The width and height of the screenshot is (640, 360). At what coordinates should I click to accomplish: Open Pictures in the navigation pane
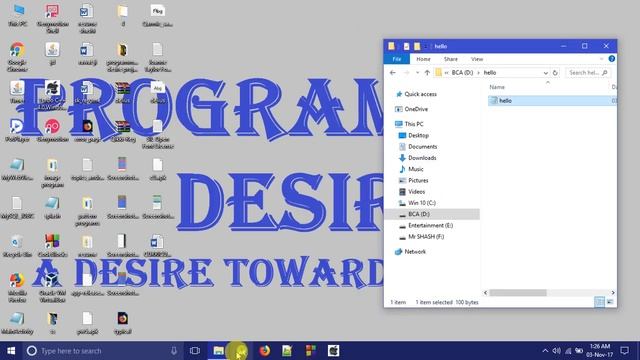click(418, 180)
